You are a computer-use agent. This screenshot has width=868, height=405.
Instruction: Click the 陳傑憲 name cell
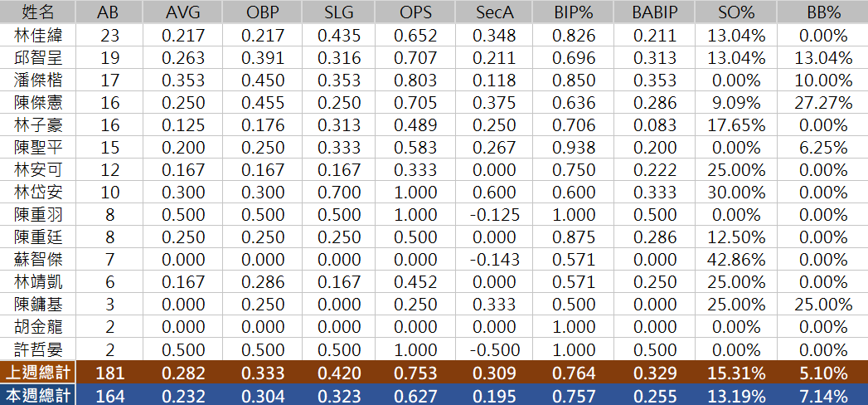(x=37, y=102)
